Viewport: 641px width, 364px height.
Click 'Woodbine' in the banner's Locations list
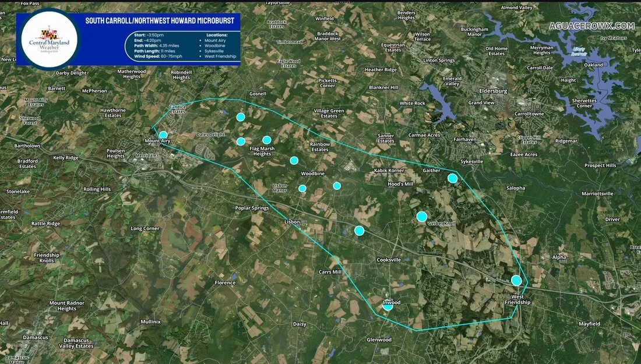click(x=214, y=46)
